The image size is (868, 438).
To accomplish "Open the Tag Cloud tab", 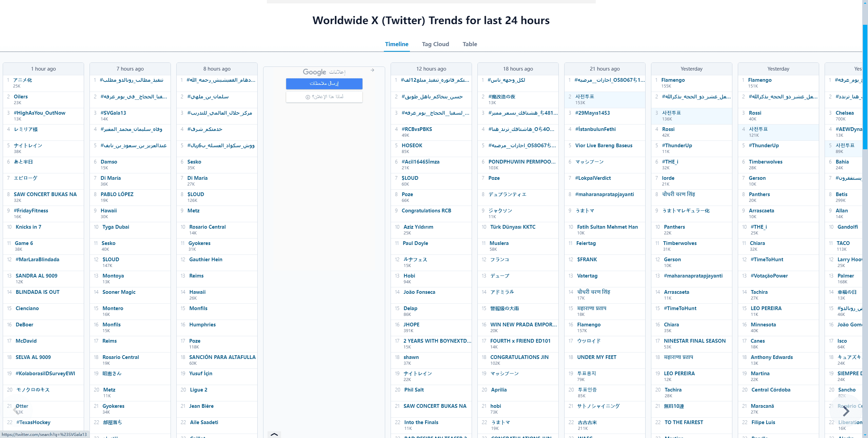I will (435, 44).
